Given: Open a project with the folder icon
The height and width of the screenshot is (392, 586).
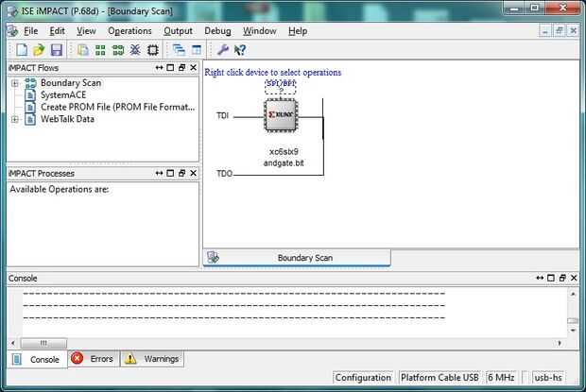Looking at the screenshot, I should coord(39,50).
